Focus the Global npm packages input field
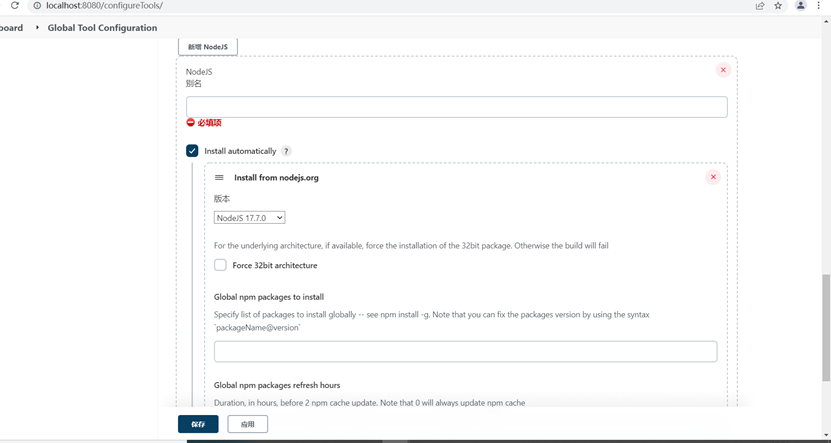831x443 pixels. pyautogui.click(x=465, y=352)
